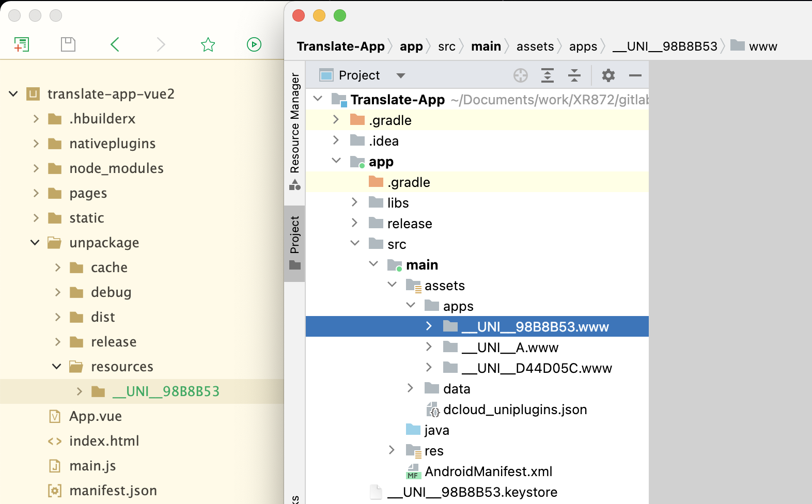
Task: Select the java source folder
Action: pyautogui.click(x=436, y=430)
